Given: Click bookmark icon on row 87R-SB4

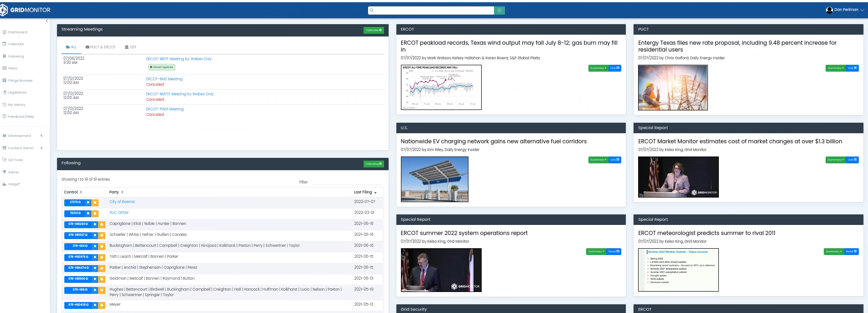Looking at the screenshot, I should (95, 246).
